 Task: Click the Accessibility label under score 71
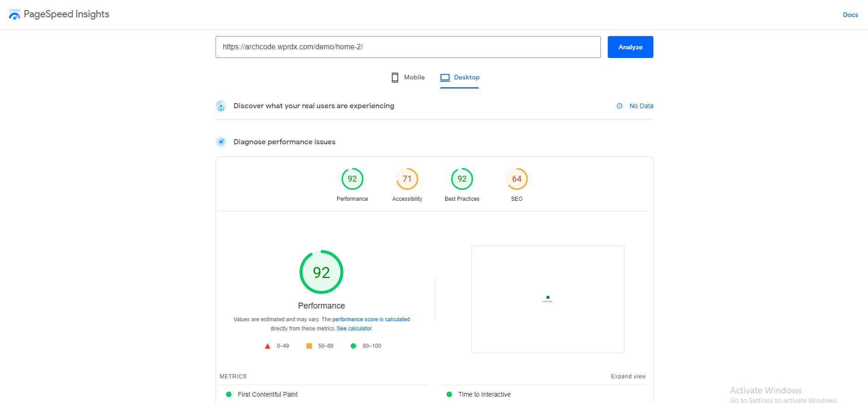click(x=407, y=199)
